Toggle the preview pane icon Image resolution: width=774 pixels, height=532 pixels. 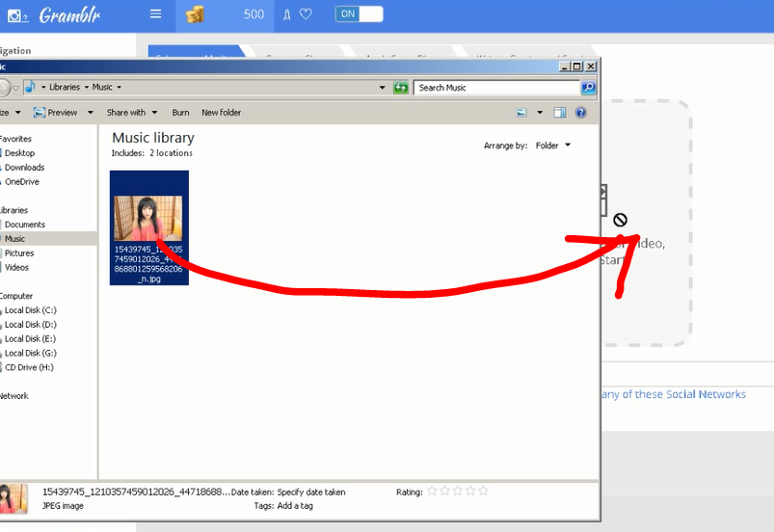pos(560,113)
